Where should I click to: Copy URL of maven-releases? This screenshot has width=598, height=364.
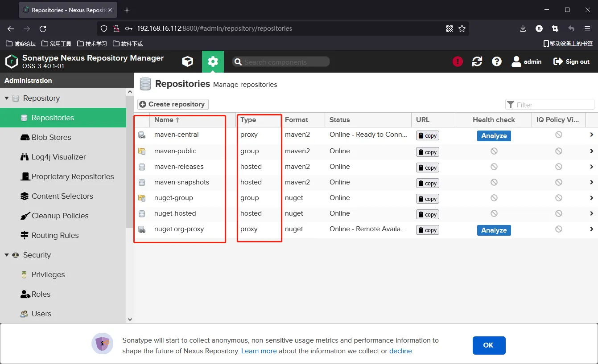tap(428, 168)
